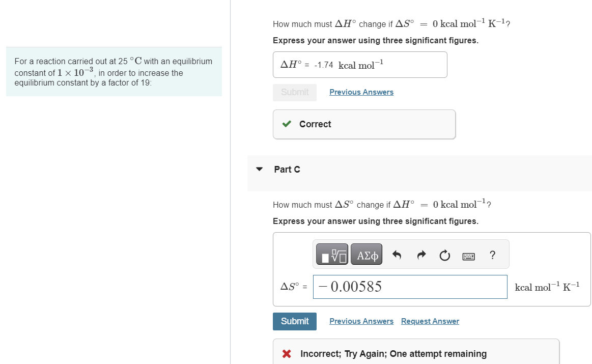
Task: Open Previous Answers for Part C
Action: click(x=361, y=321)
